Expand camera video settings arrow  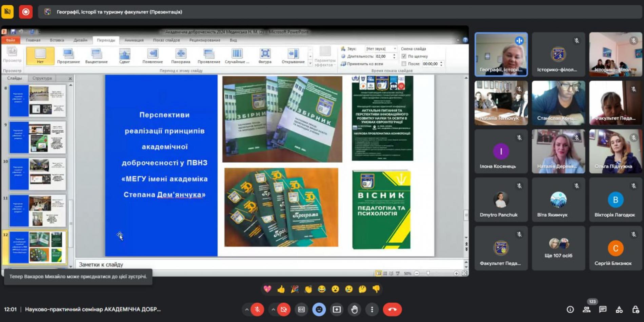point(273,309)
